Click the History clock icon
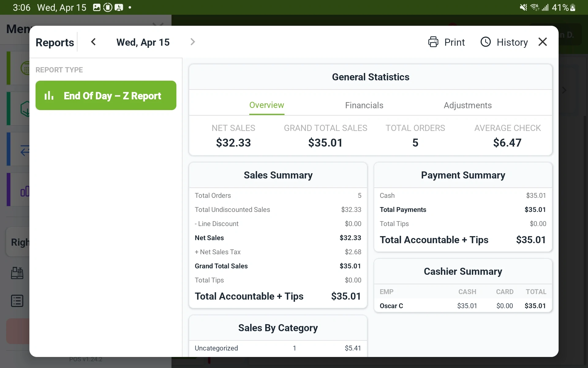 pos(485,42)
